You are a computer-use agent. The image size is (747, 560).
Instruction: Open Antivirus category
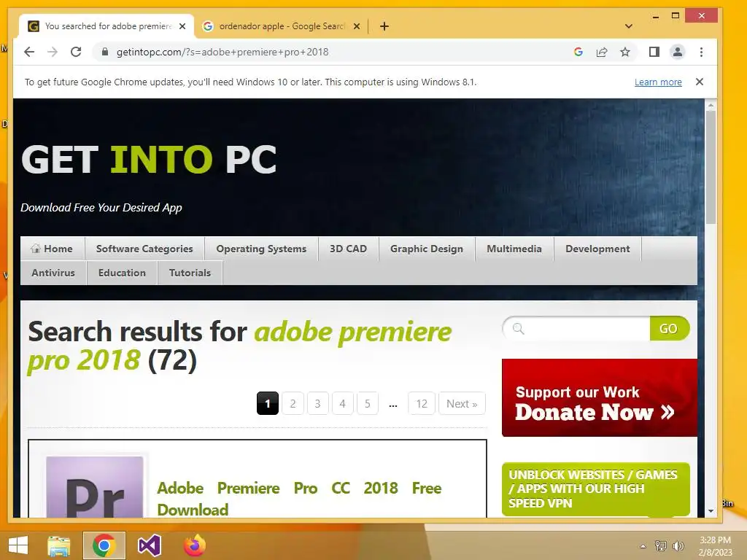point(53,273)
